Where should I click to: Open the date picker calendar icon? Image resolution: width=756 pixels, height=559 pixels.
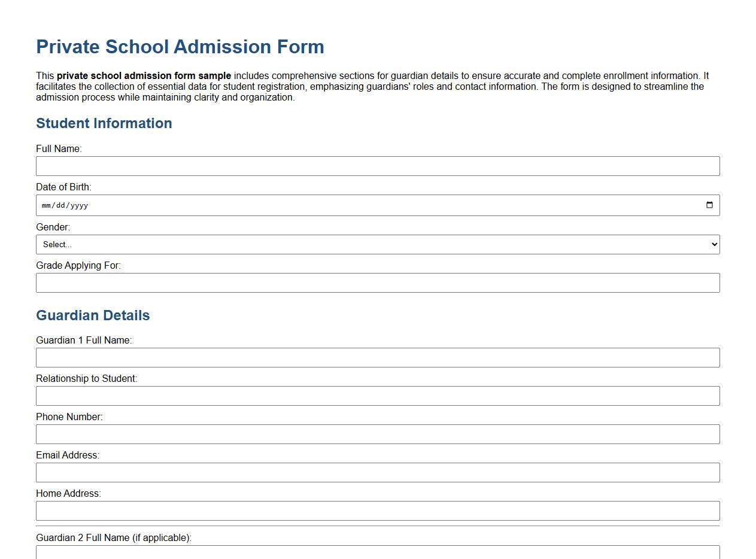point(709,205)
